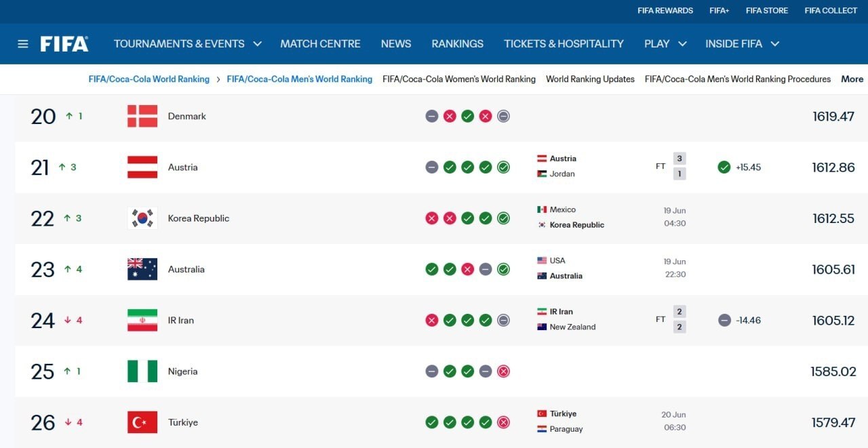Click the FIFA logo
This screenshot has height=448, width=868.
click(64, 44)
